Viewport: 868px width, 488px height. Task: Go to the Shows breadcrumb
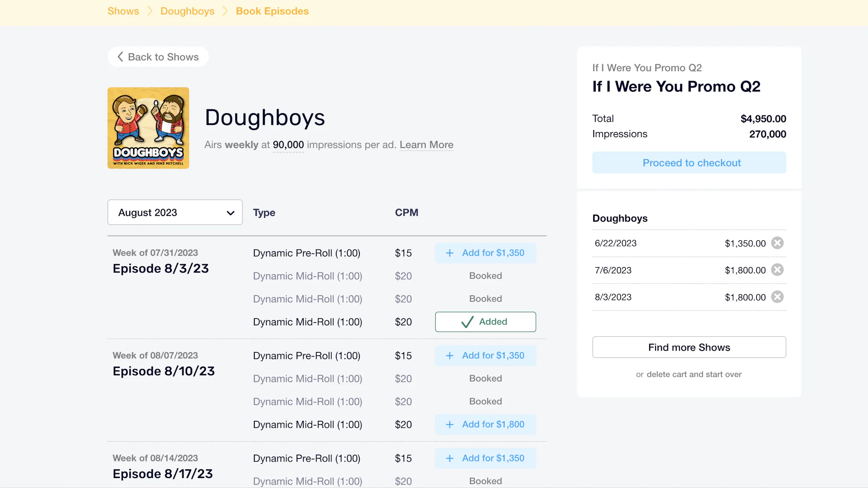tap(123, 11)
